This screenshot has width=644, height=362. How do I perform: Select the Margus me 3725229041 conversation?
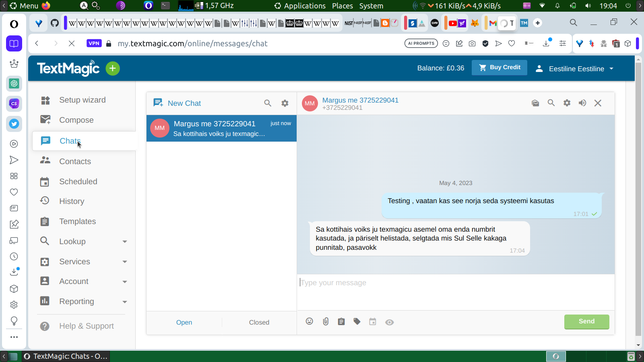[x=221, y=128]
